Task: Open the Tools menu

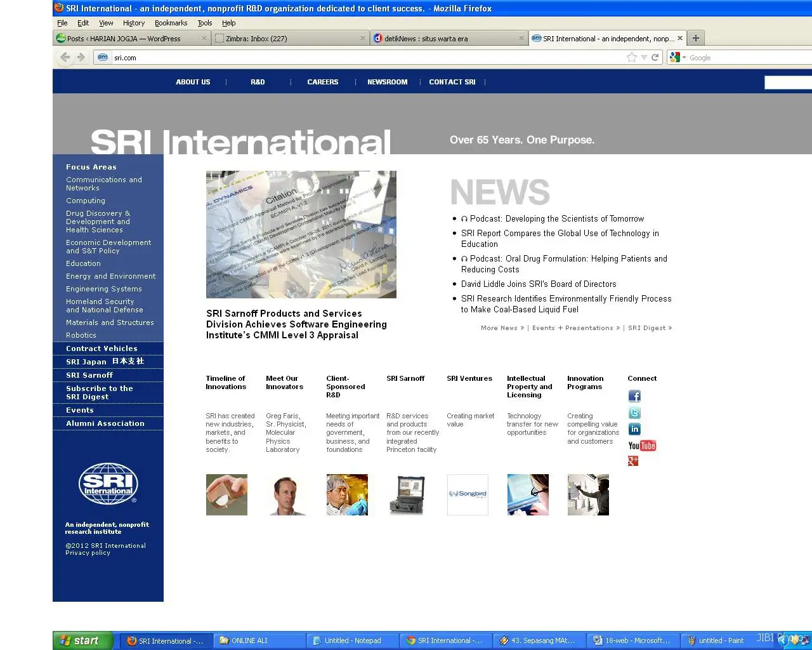Action: coord(205,23)
